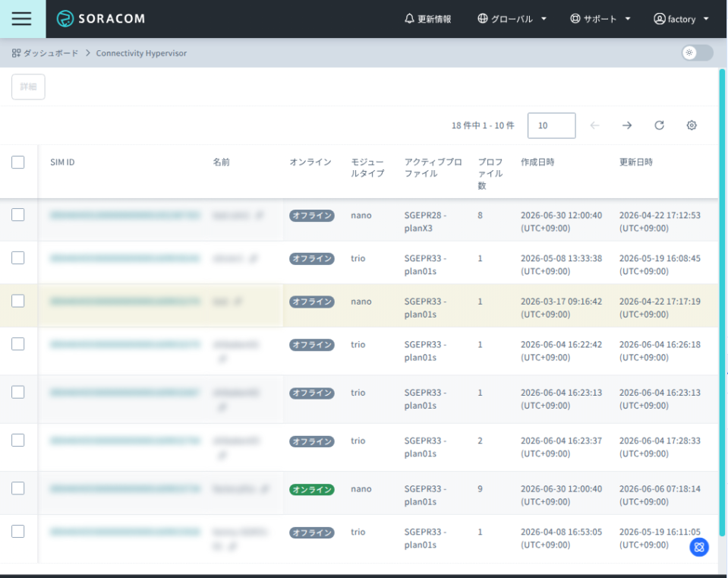Click 2026-06-06 07:18:14 updated timestamp
The image size is (728, 578).
point(659,495)
